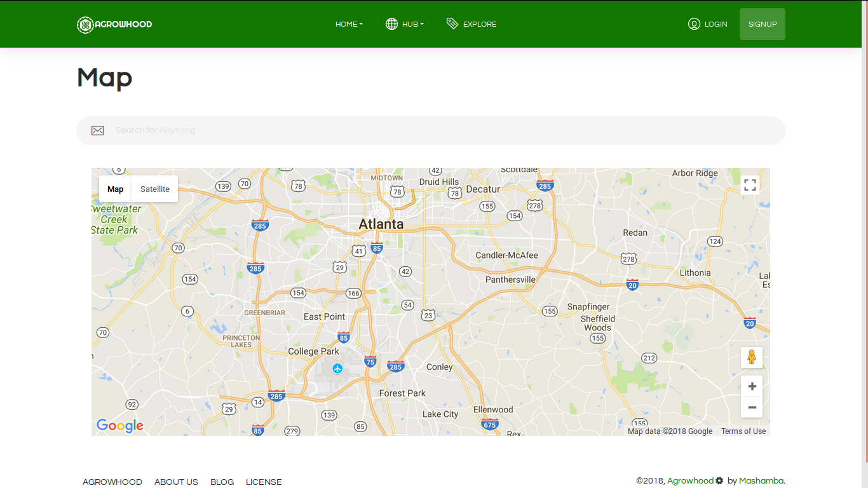This screenshot has width=868, height=488.
Task: Open the AGROWHOOD footer link
Action: click(112, 482)
